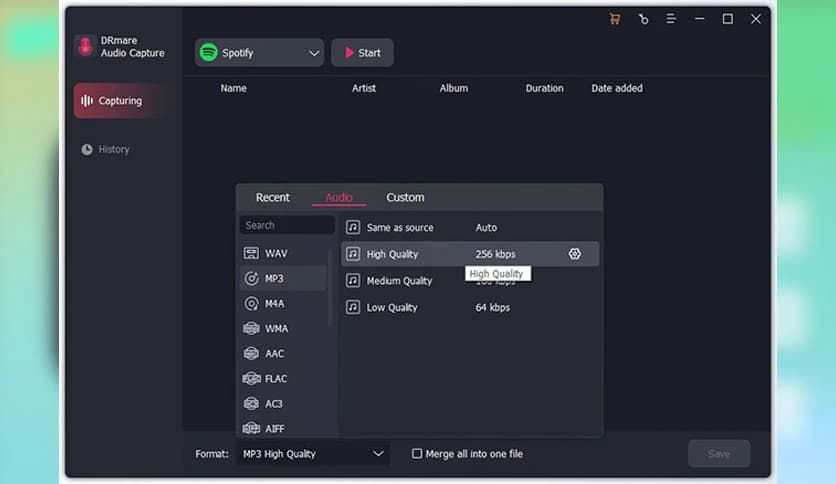The image size is (836, 484).
Task: Click the Artist column header
Action: coord(364,88)
